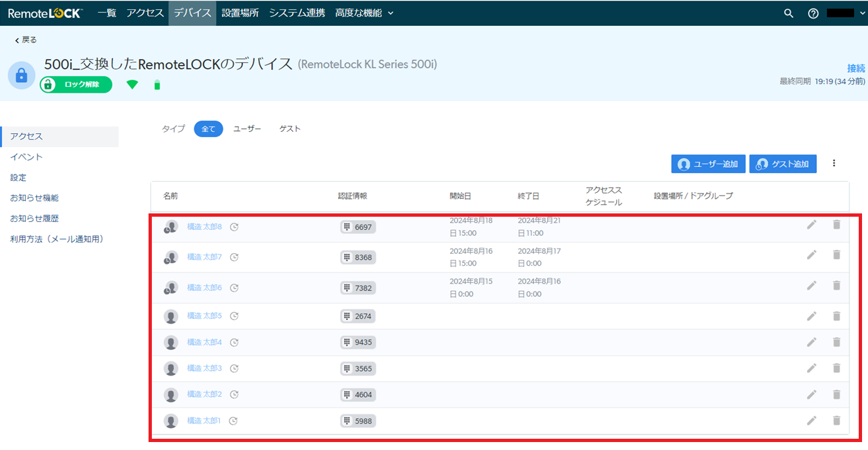Open the アクセス top menu item
Viewport: 868px width, 450px height.
145,13
